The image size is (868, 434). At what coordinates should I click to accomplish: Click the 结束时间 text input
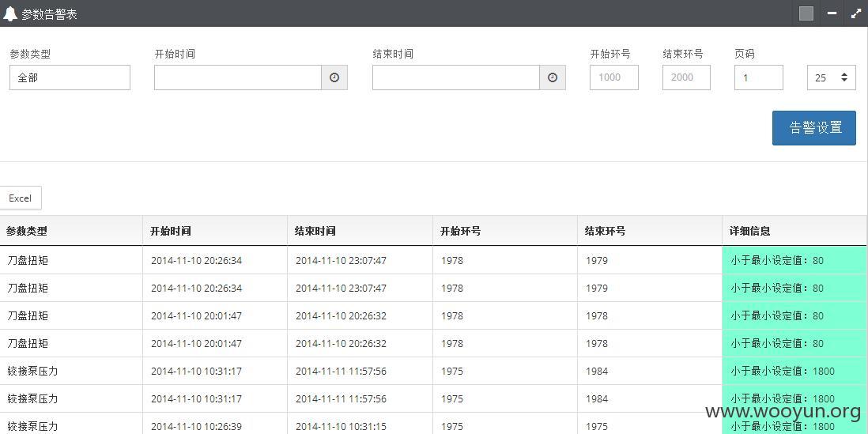pyautogui.click(x=456, y=77)
